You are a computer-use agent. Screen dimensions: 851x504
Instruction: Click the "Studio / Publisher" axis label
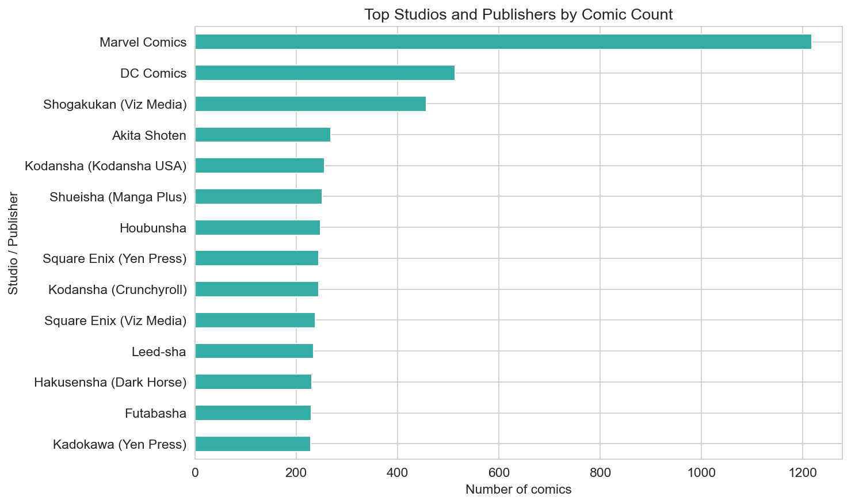pyautogui.click(x=13, y=243)
